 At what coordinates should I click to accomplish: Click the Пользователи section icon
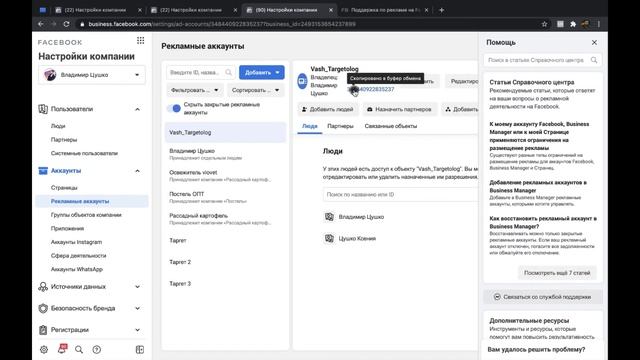tap(43, 109)
